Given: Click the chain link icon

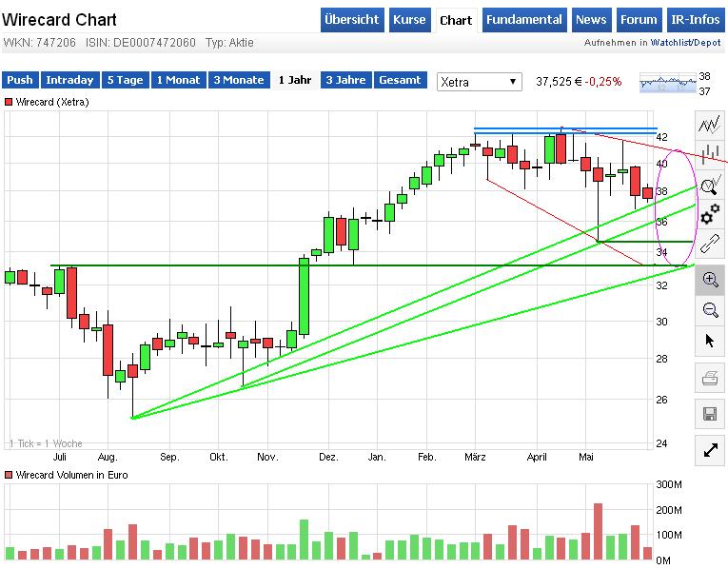Looking at the screenshot, I should click(709, 244).
